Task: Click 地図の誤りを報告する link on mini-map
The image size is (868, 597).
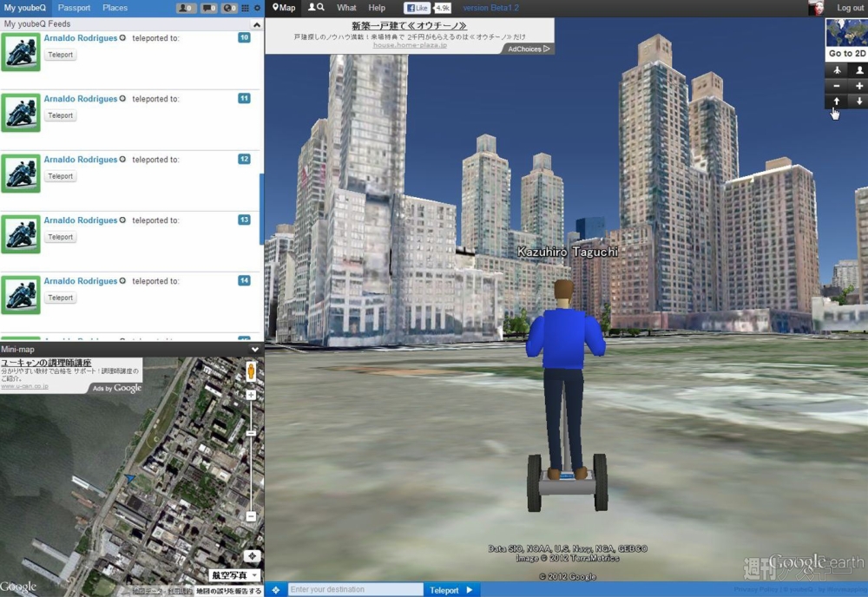Action: pyautogui.click(x=228, y=591)
